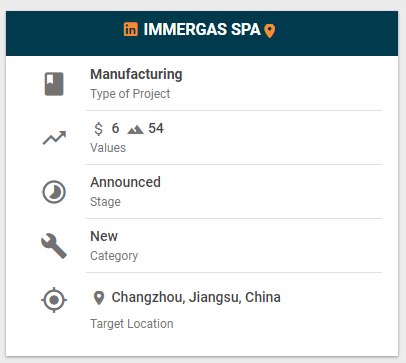Select the IMMERGAS SPA company title
Screen dimensions: 406x363
coord(202,29)
